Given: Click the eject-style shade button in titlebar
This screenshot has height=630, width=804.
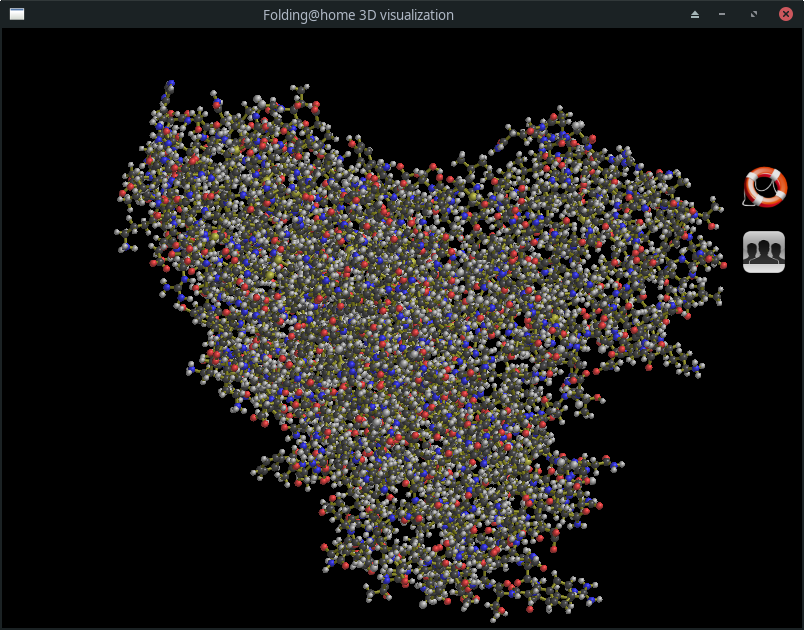Looking at the screenshot, I should pos(695,14).
